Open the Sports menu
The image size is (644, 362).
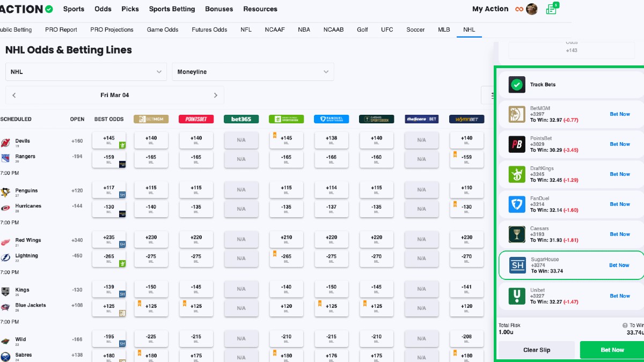(74, 9)
